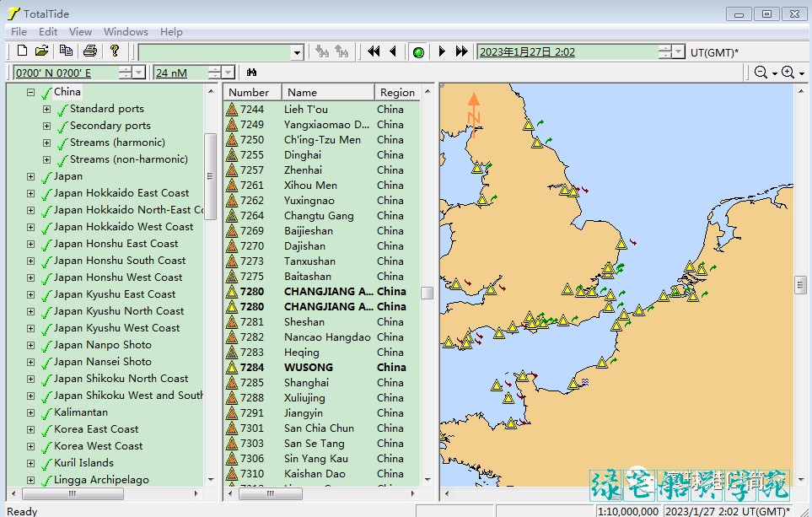
Task: Select Japan Kyushu West Coast tree item
Action: [117, 328]
